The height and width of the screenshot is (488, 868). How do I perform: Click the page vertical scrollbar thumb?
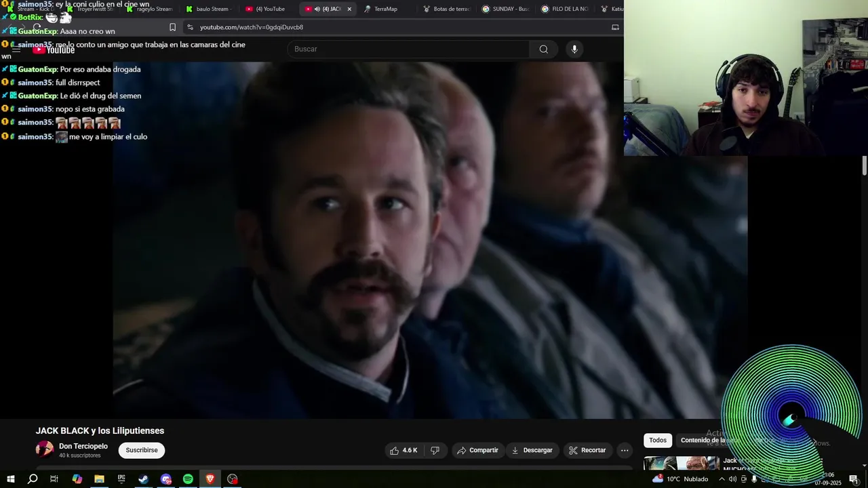(x=865, y=165)
